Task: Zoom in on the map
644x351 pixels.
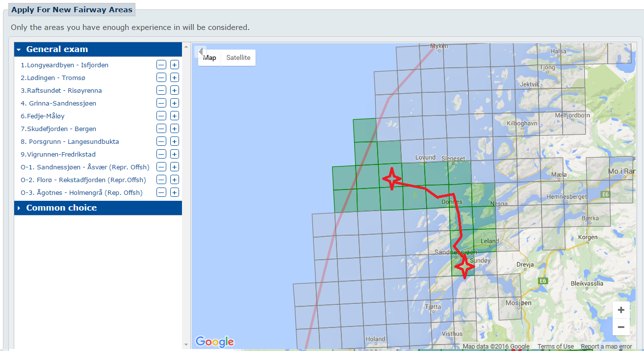Action: point(621,310)
